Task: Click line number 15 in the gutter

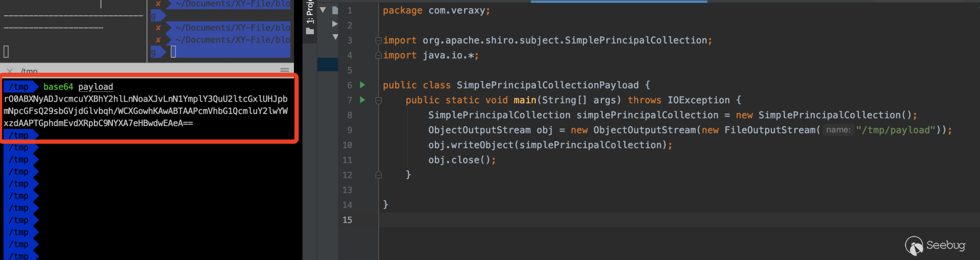Action: (x=347, y=220)
